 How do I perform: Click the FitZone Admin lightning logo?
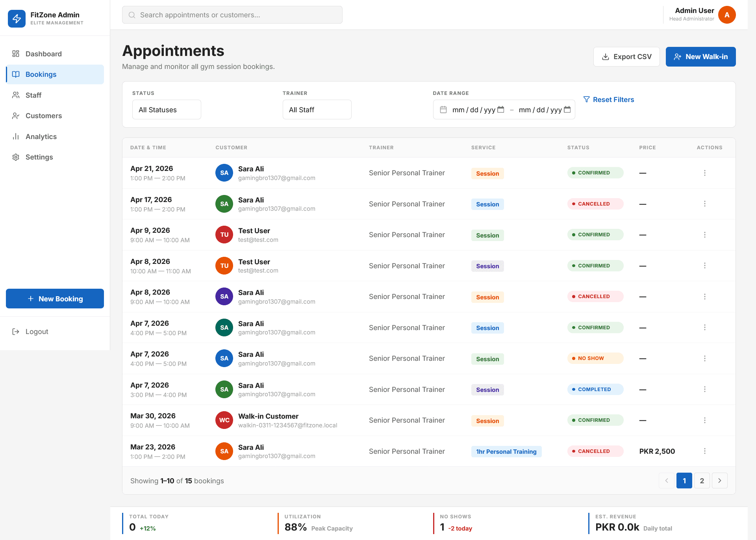tap(17, 19)
